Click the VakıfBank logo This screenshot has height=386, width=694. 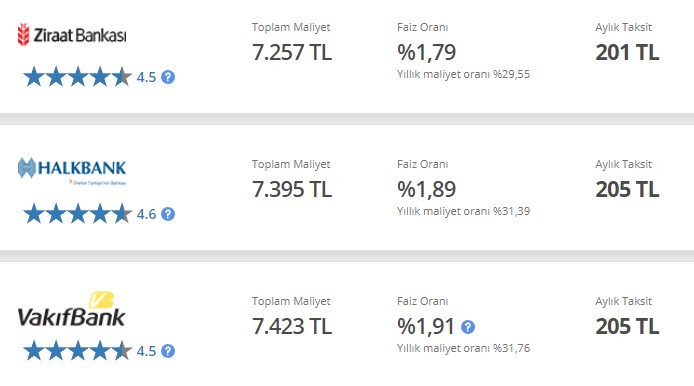72,309
